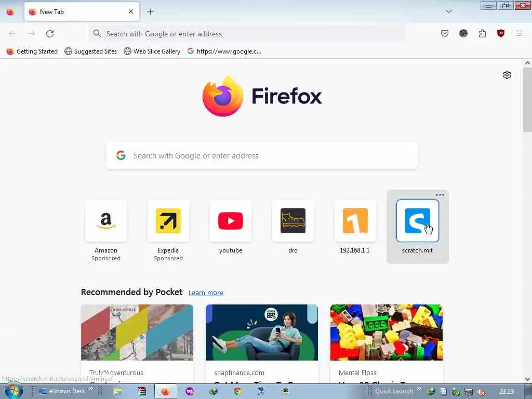Click the center Google search box
Screen dimensions: 532x399
pyautogui.click(x=262, y=155)
